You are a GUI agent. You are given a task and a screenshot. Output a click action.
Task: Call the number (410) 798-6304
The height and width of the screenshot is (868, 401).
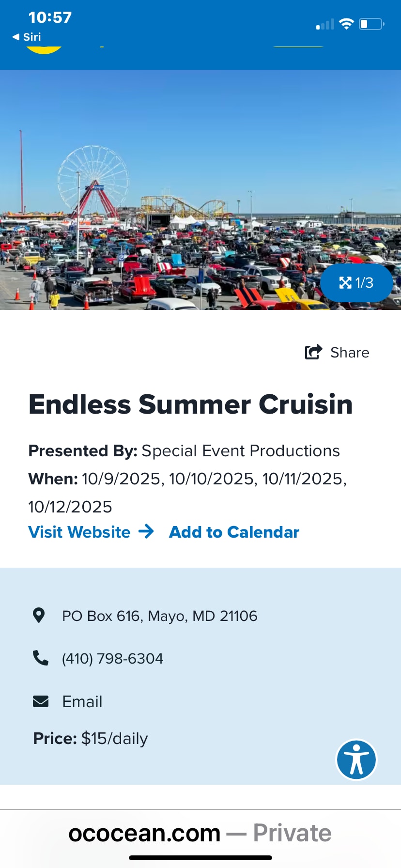[x=112, y=658]
